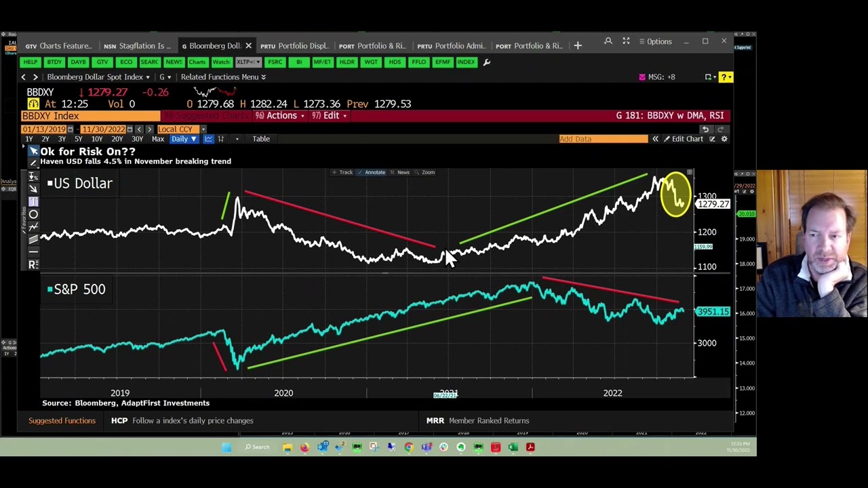The height and width of the screenshot is (488, 868).
Task: Click the wrench customize toolbar icon
Action: 486,62
